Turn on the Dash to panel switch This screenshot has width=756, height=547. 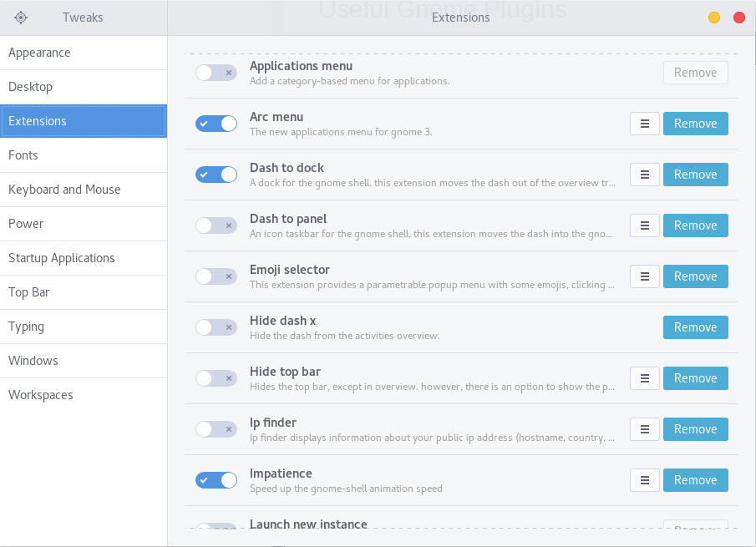[216, 225]
